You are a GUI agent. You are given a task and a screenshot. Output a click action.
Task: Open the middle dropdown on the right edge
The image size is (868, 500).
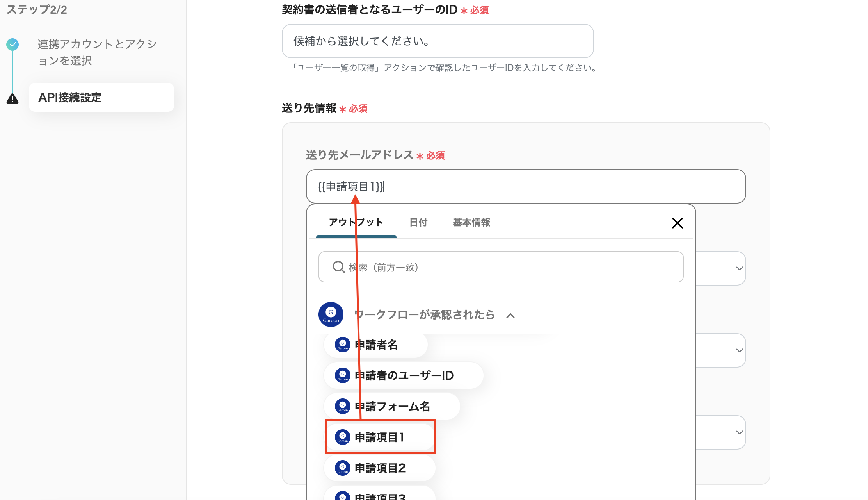pos(739,350)
